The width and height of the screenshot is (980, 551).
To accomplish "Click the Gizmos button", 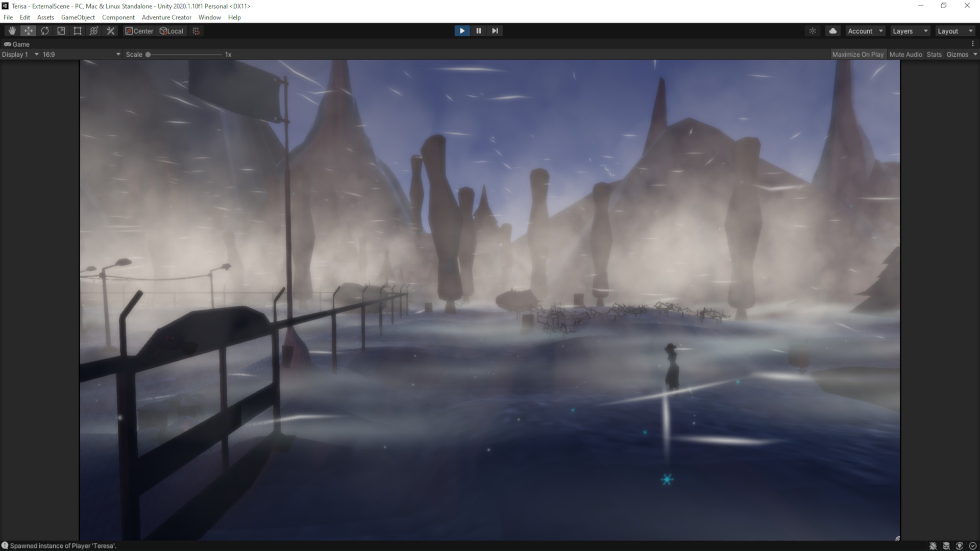I will click(x=957, y=54).
